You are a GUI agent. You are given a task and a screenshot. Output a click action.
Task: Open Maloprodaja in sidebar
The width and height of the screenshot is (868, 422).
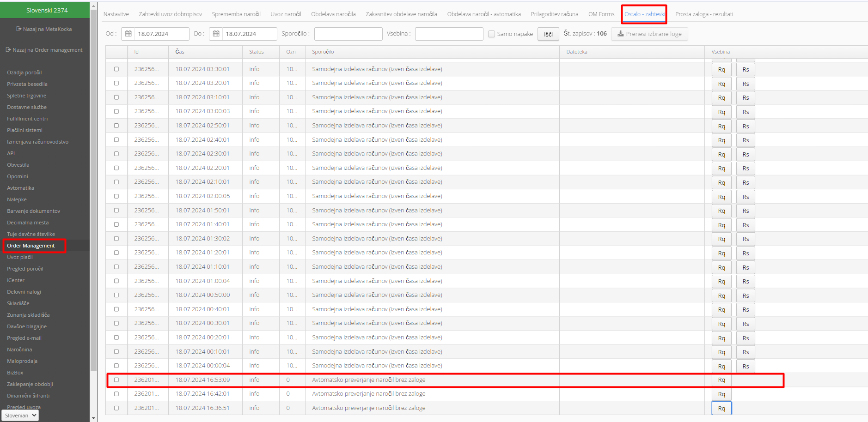tap(22, 361)
